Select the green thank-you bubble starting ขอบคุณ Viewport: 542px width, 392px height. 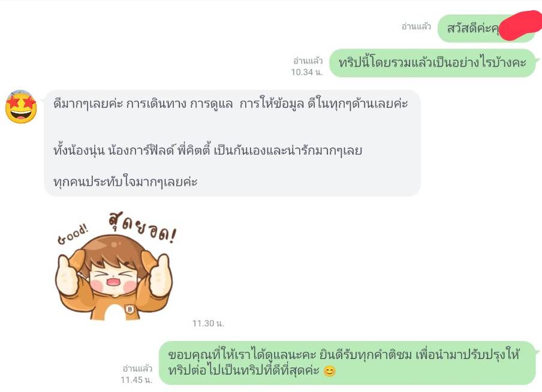[x=347, y=363]
